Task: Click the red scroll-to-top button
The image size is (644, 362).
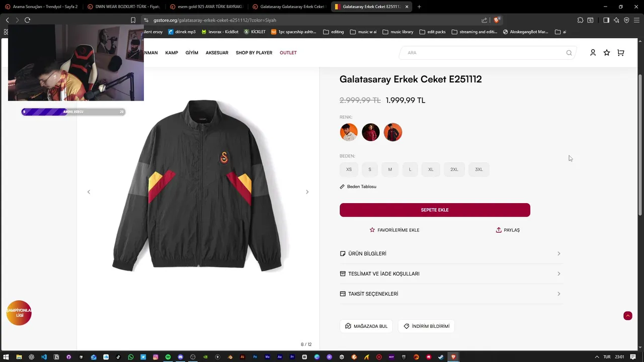Action: pyautogui.click(x=627, y=316)
